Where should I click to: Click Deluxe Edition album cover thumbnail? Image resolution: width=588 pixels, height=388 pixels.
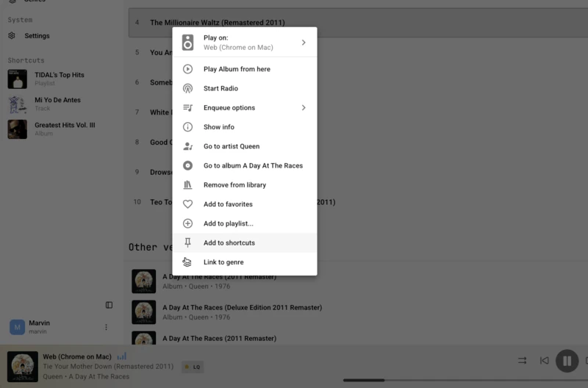tap(143, 312)
